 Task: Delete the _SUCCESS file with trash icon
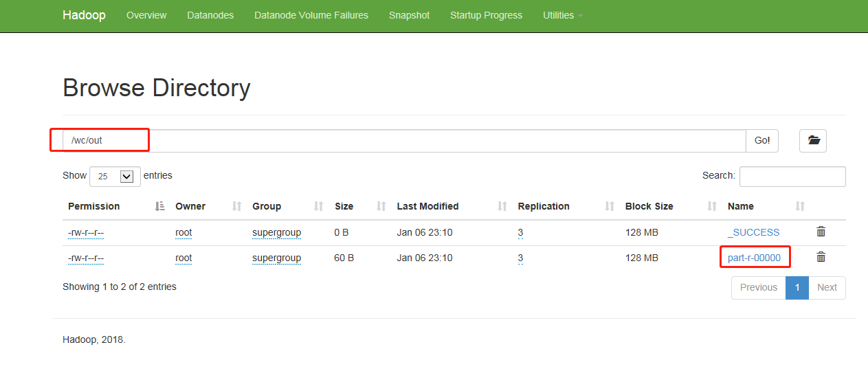[821, 232]
